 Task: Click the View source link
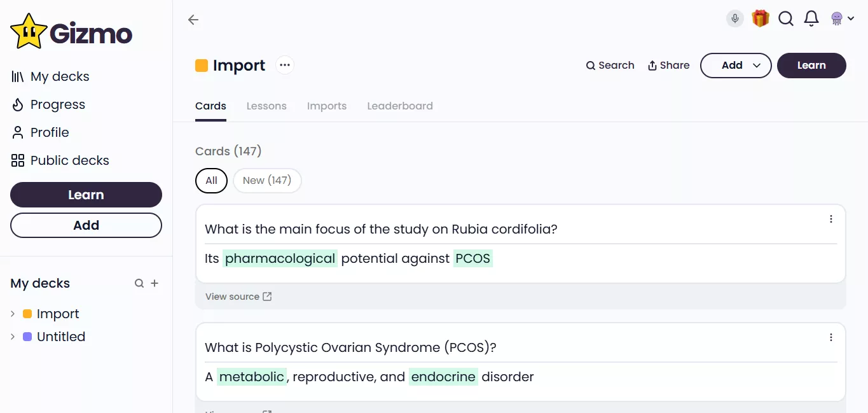[238, 297]
